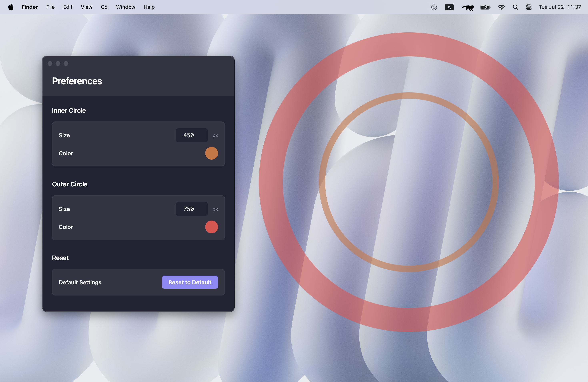Click the Outer Circle size field
This screenshot has width=588, height=382.
pyautogui.click(x=192, y=209)
